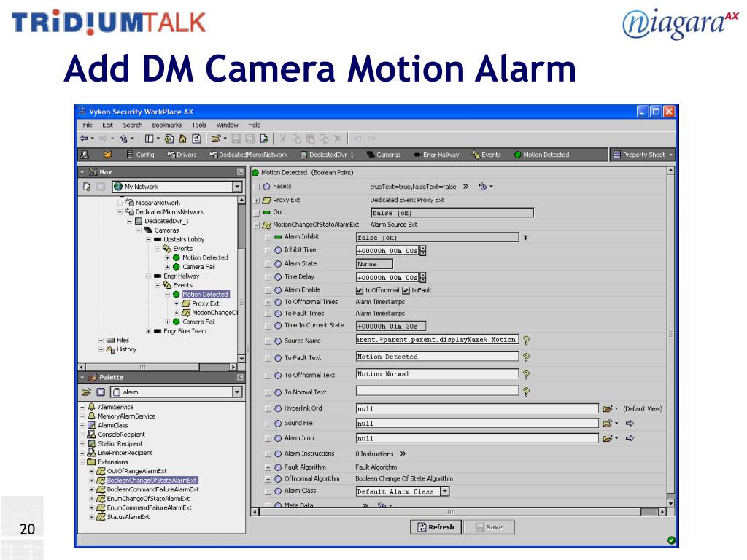747x560 pixels.
Task: Click the My Host computer icon in path bar
Action: click(85, 155)
